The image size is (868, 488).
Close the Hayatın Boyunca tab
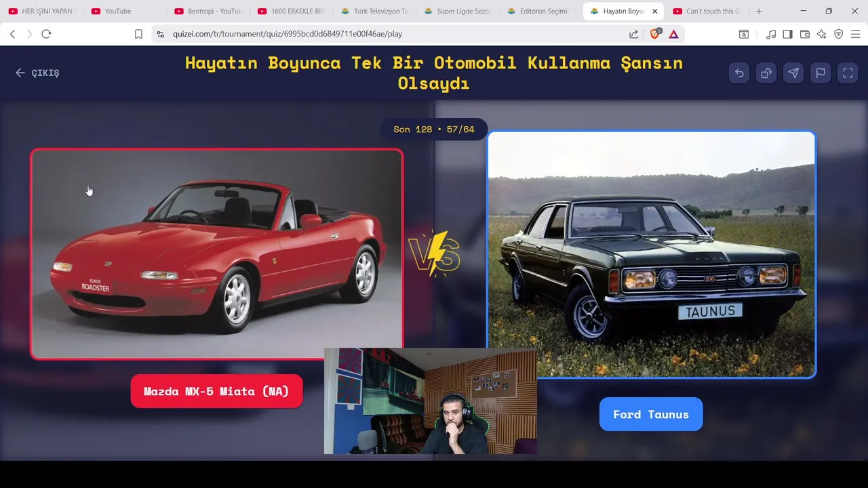pyautogui.click(x=654, y=11)
